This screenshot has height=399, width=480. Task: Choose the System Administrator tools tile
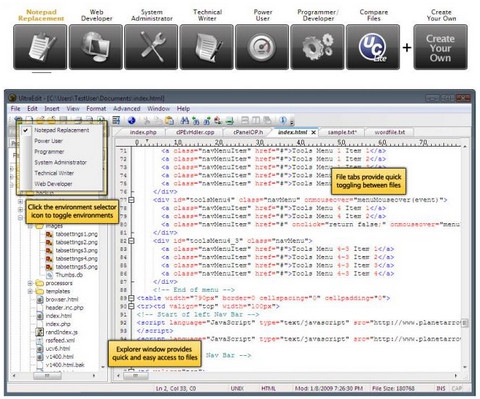151,47
